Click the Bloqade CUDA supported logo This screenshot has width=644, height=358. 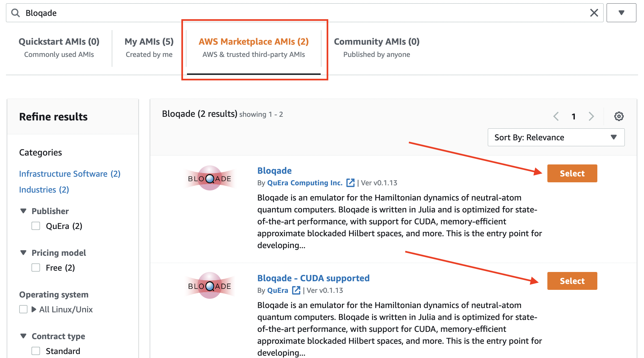click(210, 286)
